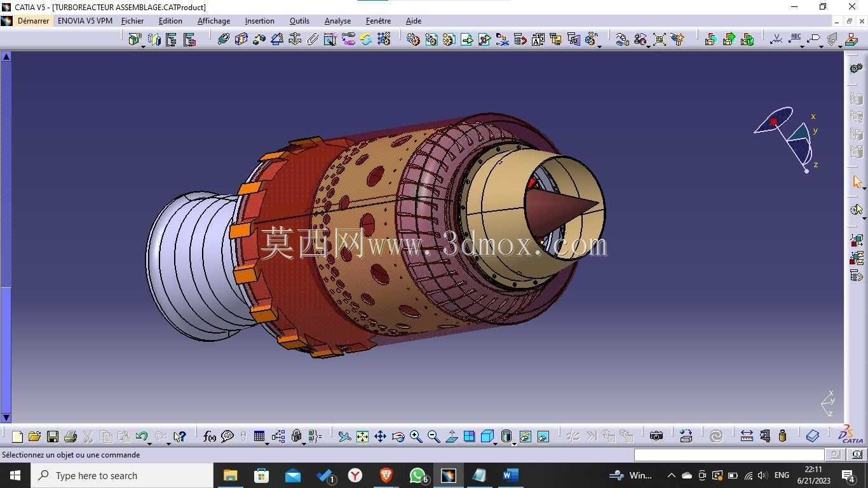Open the shading render style dropdown arrow

tap(513, 443)
